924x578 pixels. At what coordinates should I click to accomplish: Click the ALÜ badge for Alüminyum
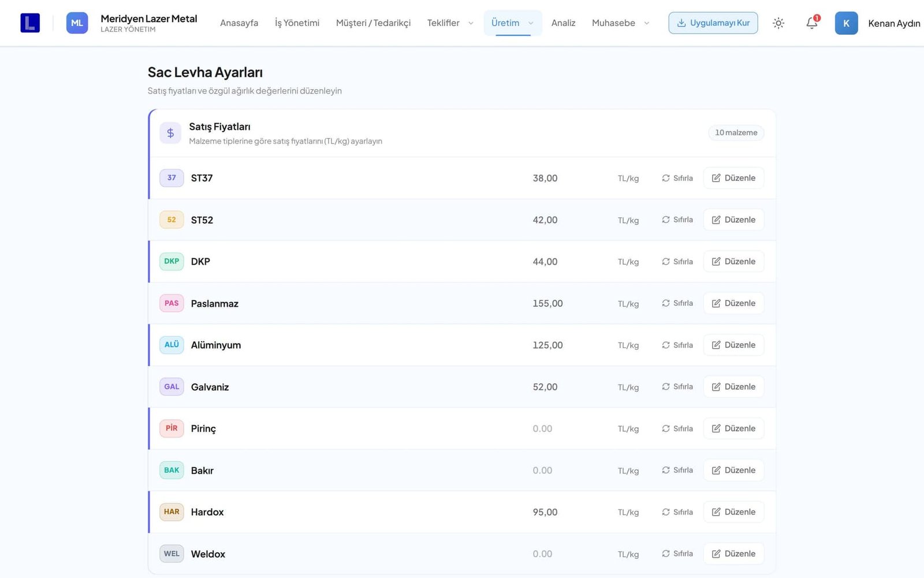click(x=172, y=345)
